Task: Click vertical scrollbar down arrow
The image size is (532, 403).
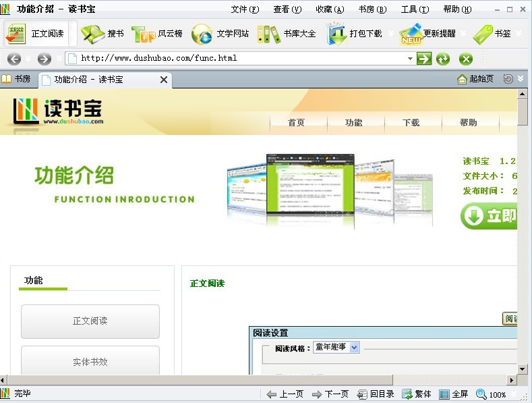Action: pyautogui.click(x=522, y=369)
